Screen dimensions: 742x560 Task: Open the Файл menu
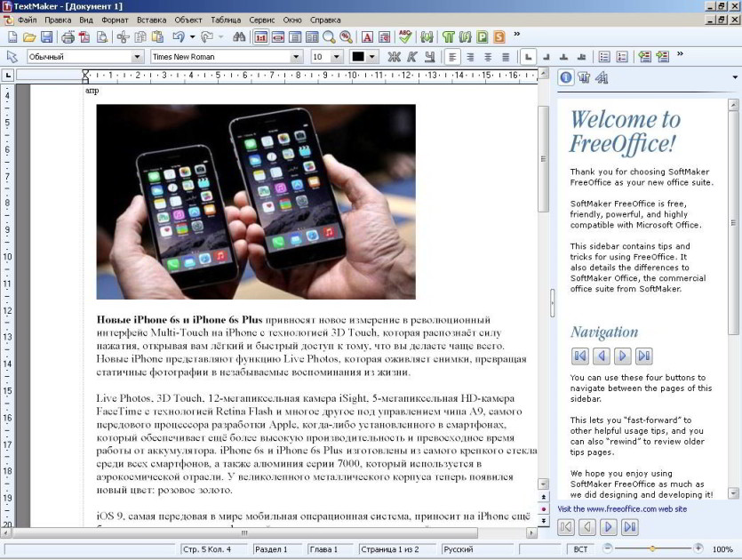(27, 20)
